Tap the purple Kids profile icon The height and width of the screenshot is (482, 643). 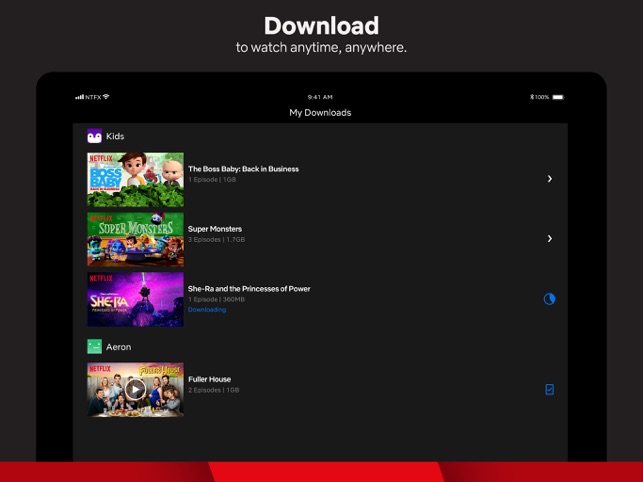[x=94, y=136]
